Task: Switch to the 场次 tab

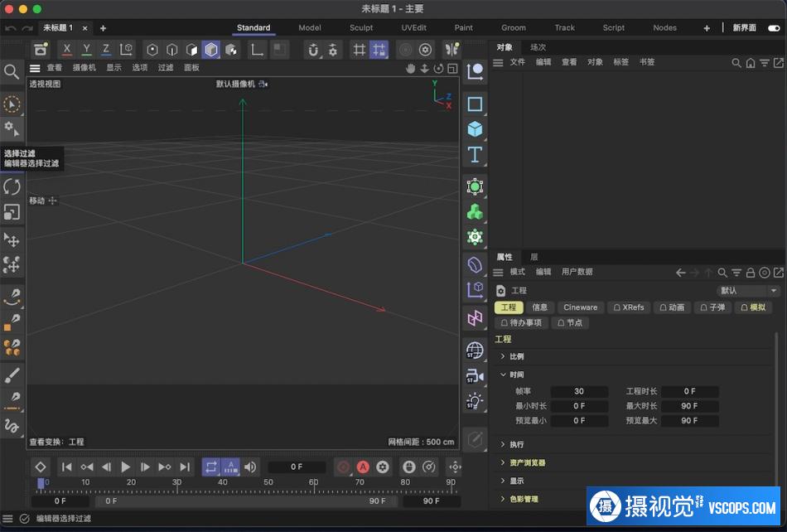Action: click(538, 47)
